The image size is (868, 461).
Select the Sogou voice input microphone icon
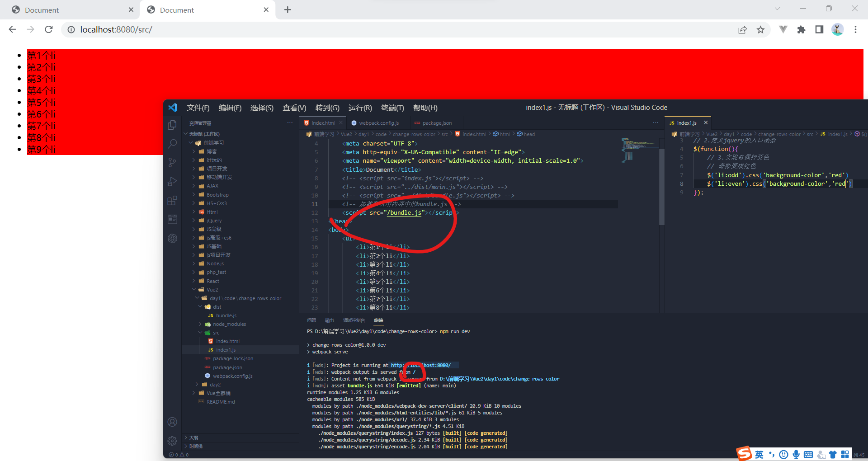(x=796, y=454)
